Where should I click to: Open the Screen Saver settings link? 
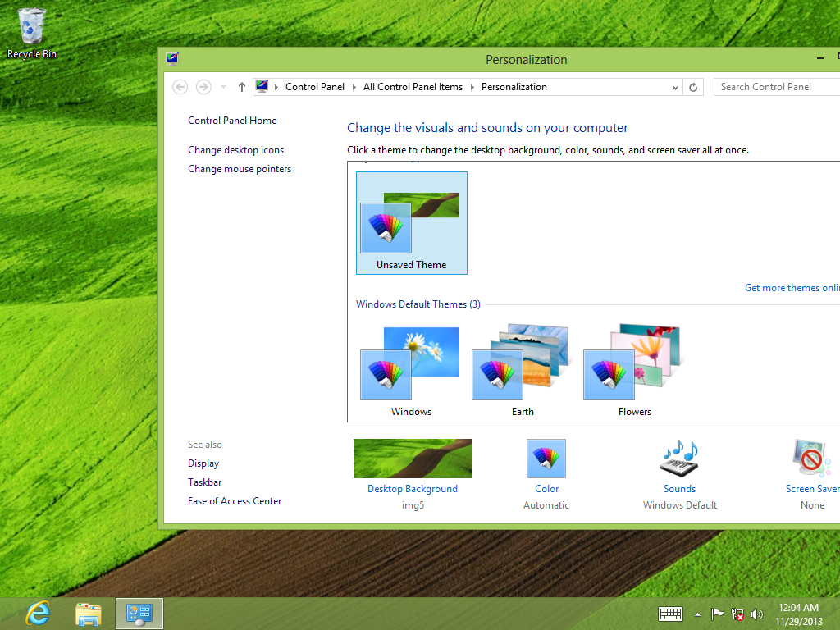[813, 489]
